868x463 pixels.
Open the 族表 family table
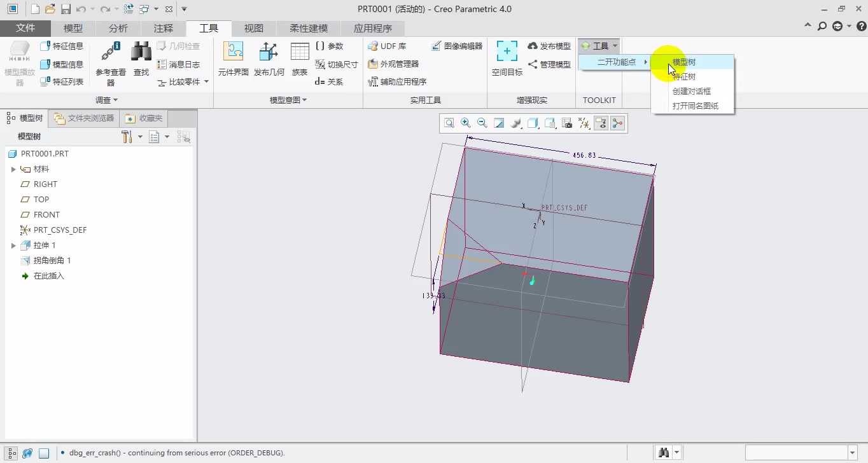click(300, 60)
